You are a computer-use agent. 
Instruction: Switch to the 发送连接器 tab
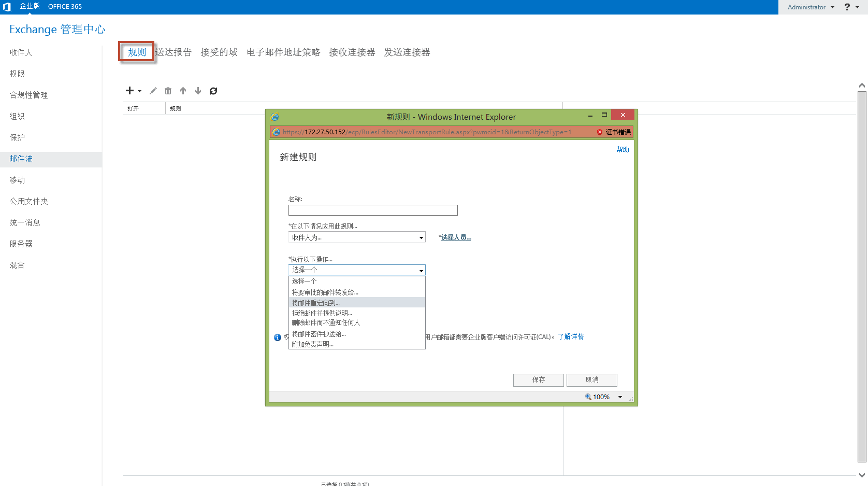[x=407, y=52]
